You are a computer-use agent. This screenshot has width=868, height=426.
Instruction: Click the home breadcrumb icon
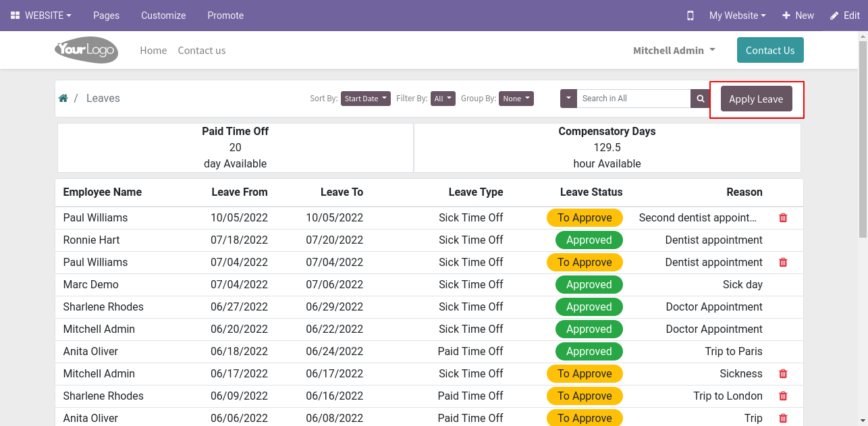(63, 99)
